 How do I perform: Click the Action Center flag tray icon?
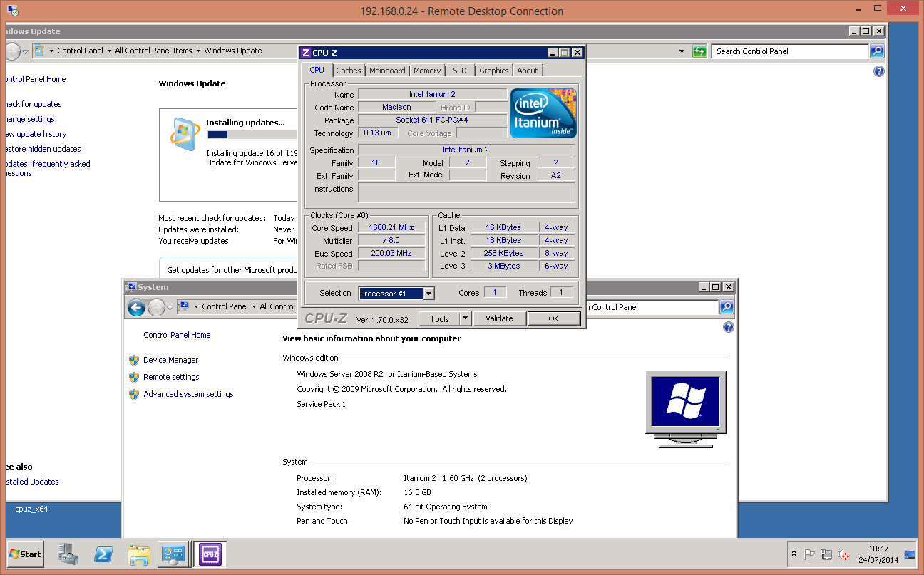click(x=809, y=554)
